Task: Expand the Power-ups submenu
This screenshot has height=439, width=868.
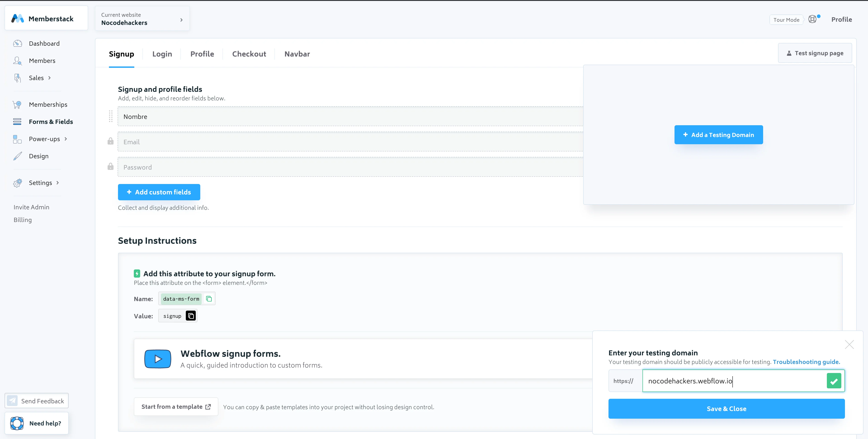Action: (x=66, y=139)
